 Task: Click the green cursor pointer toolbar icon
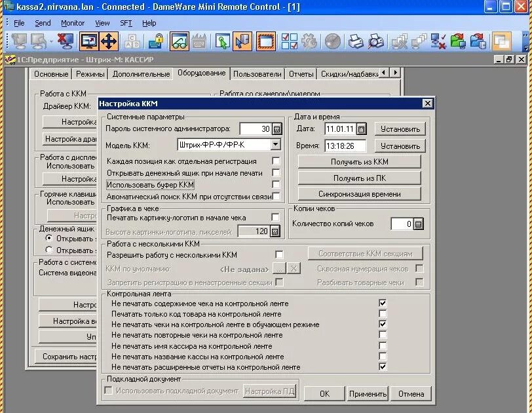pyautogui.click(x=223, y=42)
